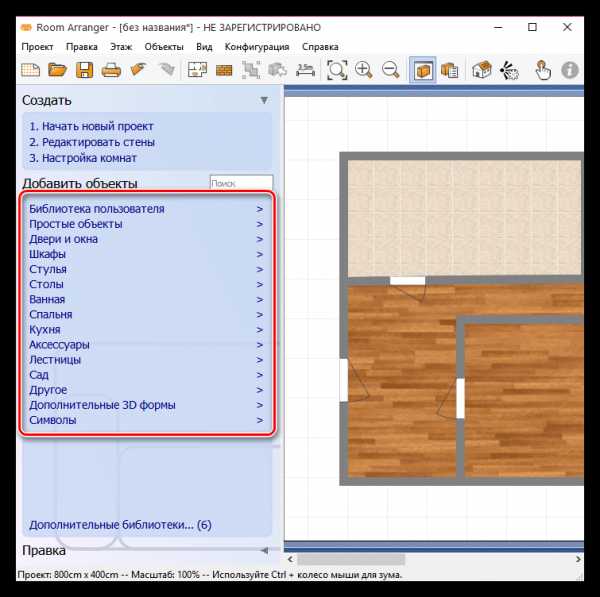Click the Начать новый проект link

point(91,126)
